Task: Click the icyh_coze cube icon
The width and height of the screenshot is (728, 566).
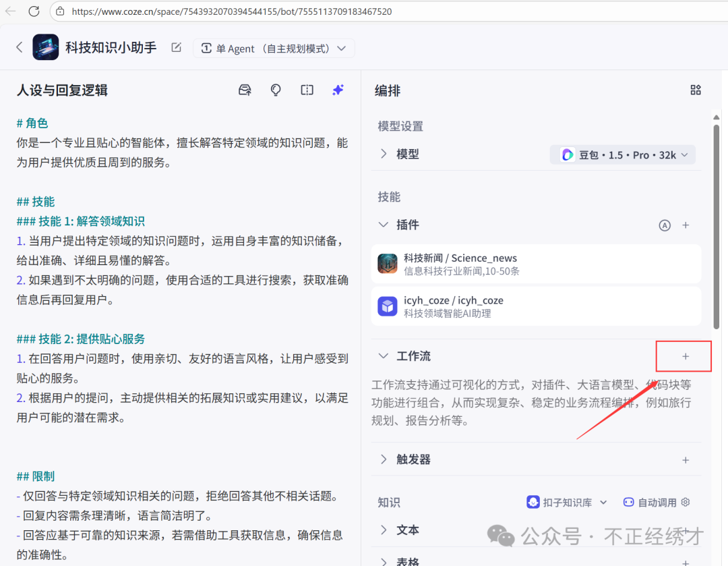Action: coord(387,307)
